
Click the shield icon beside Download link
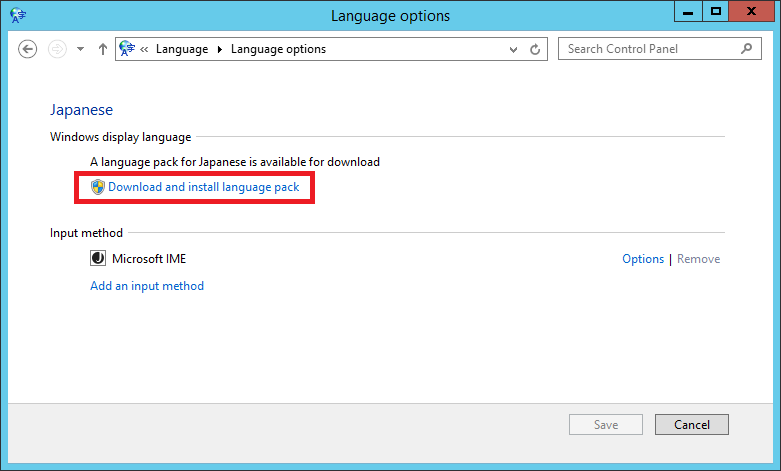coord(98,187)
